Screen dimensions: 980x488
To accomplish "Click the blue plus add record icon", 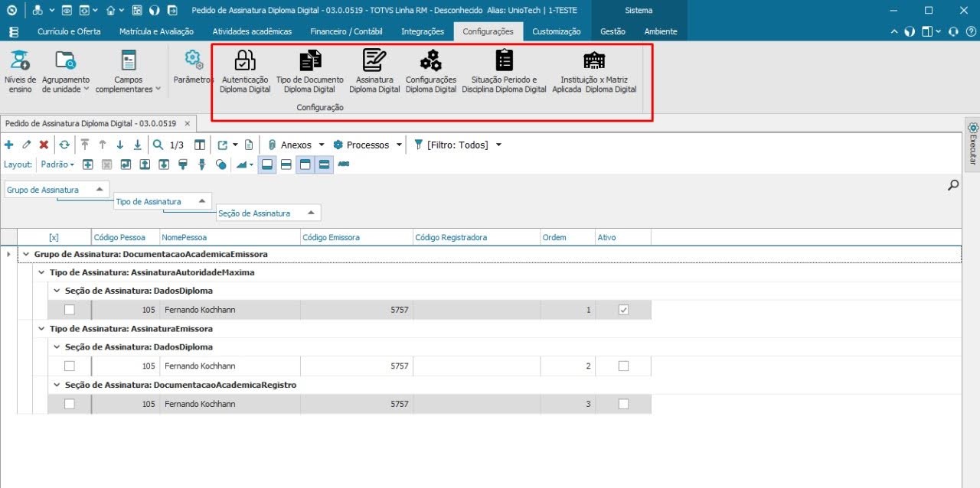I will 9,145.
